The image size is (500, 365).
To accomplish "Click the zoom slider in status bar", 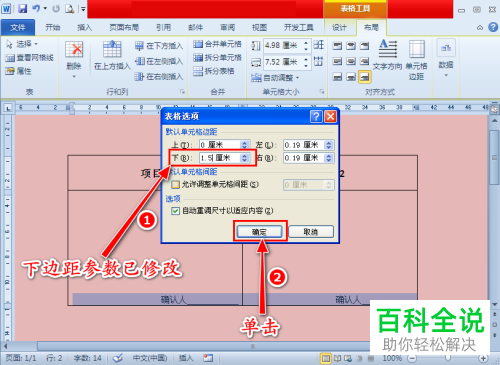I will 448,358.
